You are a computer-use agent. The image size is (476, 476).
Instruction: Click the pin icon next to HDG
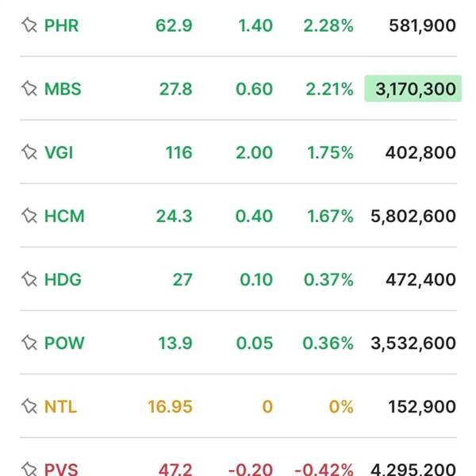coord(29,279)
